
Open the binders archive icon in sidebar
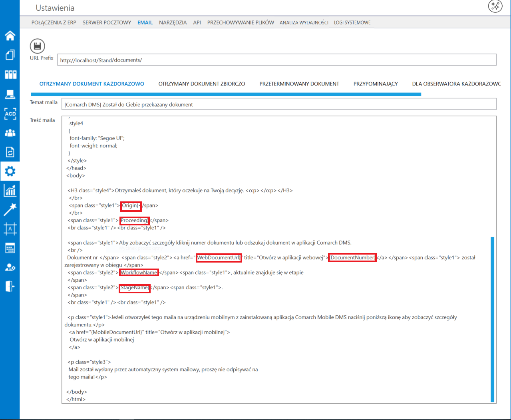[10, 74]
